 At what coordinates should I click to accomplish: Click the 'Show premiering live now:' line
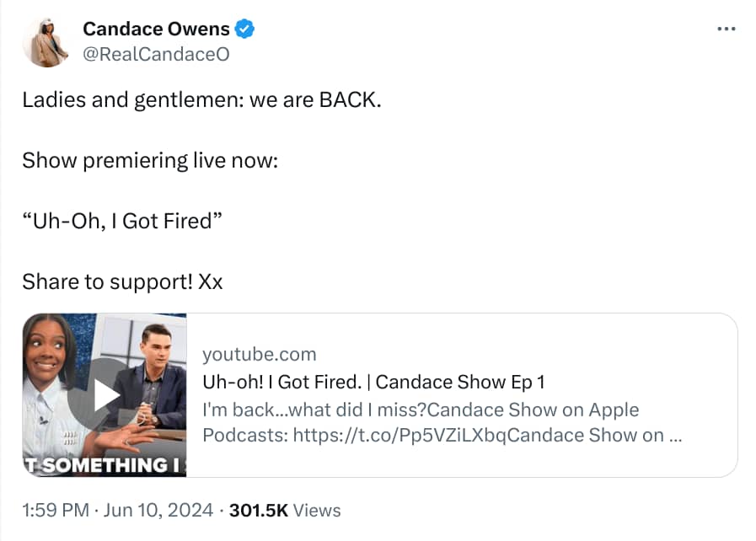(x=150, y=161)
